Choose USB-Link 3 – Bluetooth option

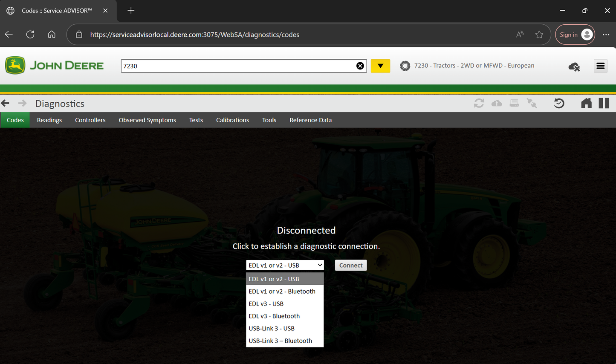[x=280, y=341]
